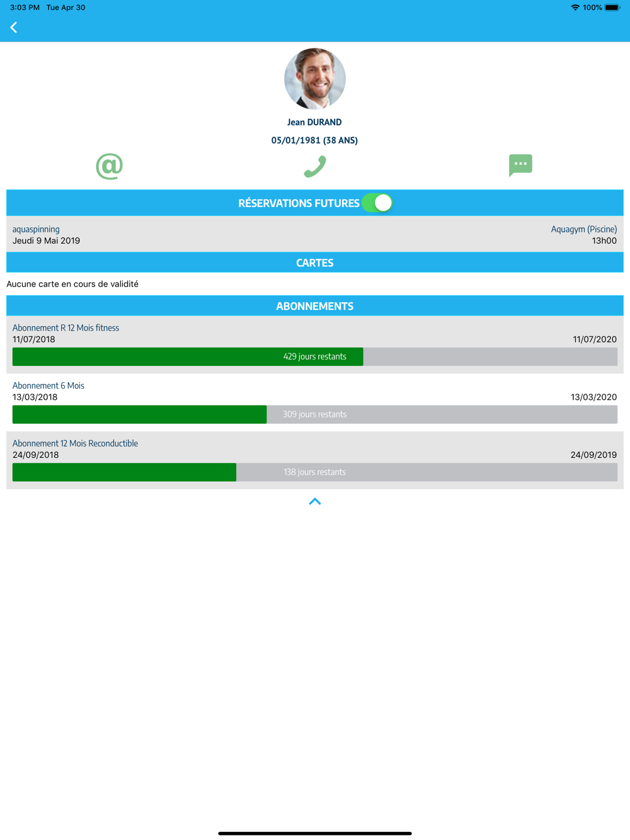Viewport: 630px width, 840px height.
Task: Select the name Jean DURAND
Action: click(x=314, y=122)
